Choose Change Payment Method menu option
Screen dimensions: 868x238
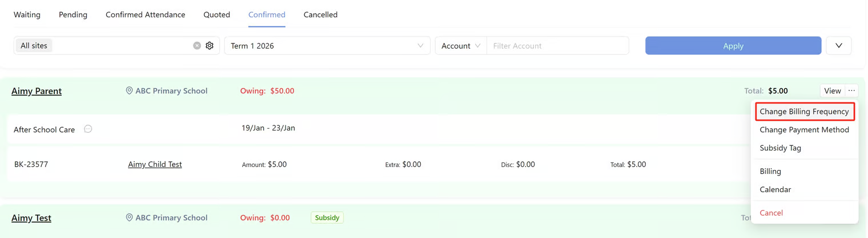804,130
